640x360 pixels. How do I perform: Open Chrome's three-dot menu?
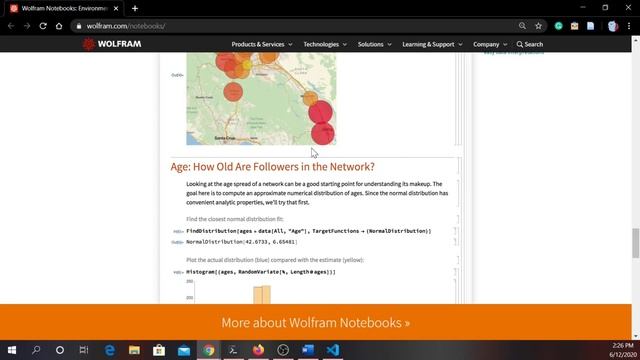pyautogui.click(x=629, y=26)
